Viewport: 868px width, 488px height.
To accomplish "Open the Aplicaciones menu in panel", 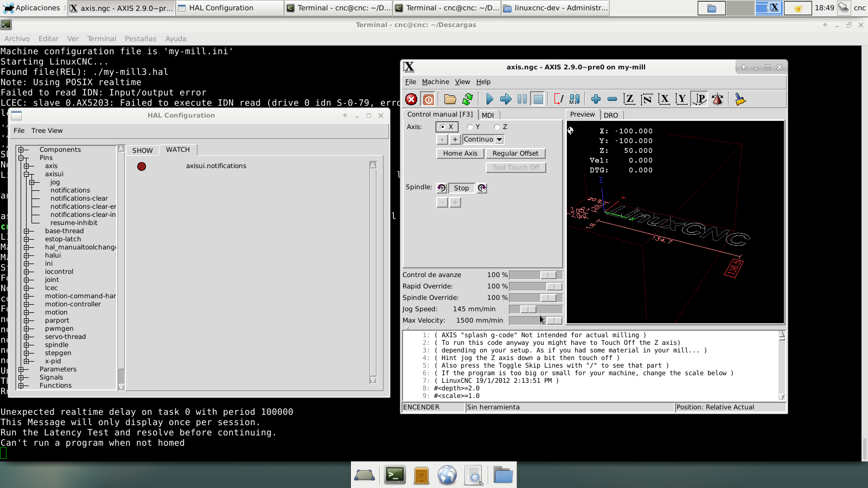I will pyautogui.click(x=31, y=8).
